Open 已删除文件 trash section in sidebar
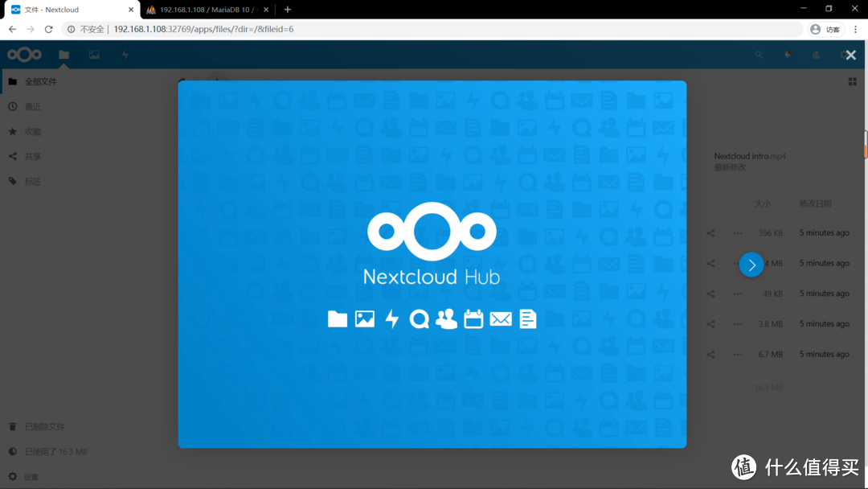 (44, 426)
